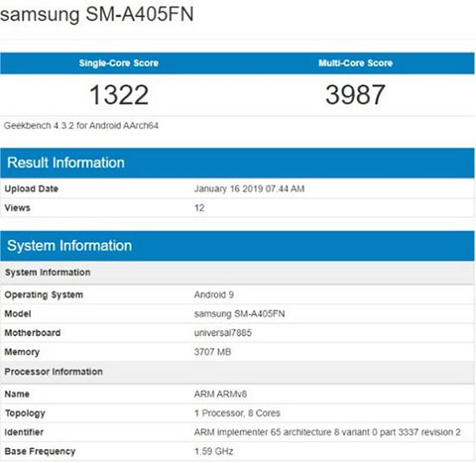Select the Topology label

[x=25, y=413]
